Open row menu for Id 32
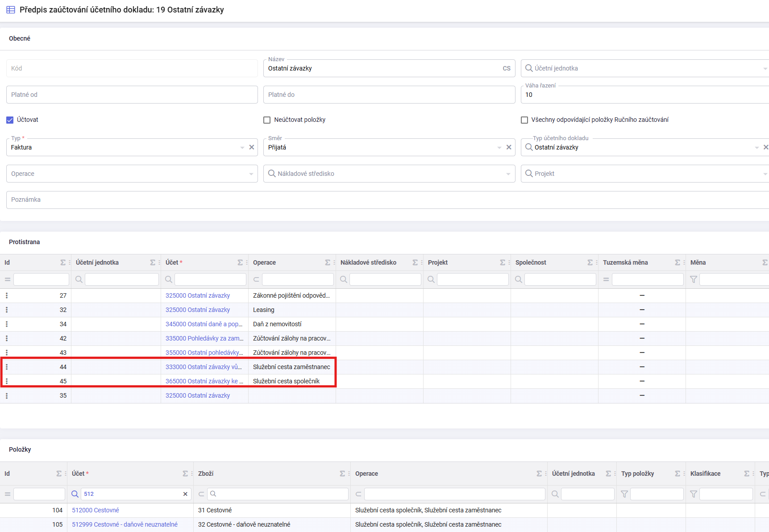 click(7, 310)
